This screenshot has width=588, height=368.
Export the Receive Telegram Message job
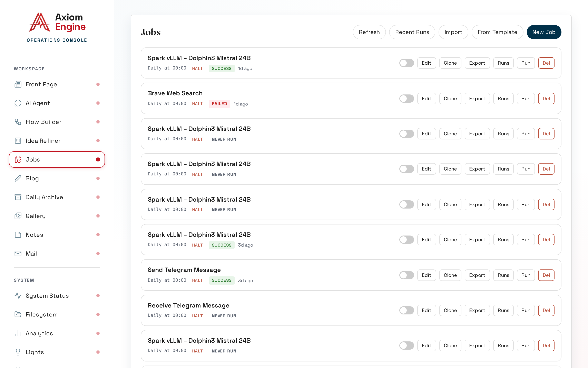477,310
